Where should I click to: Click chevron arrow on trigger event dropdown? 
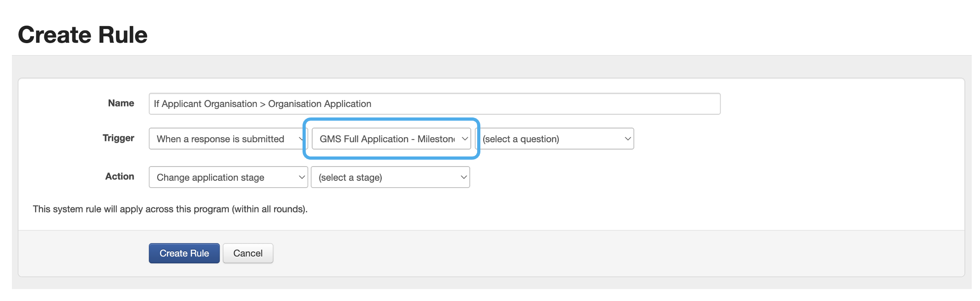(x=301, y=139)
